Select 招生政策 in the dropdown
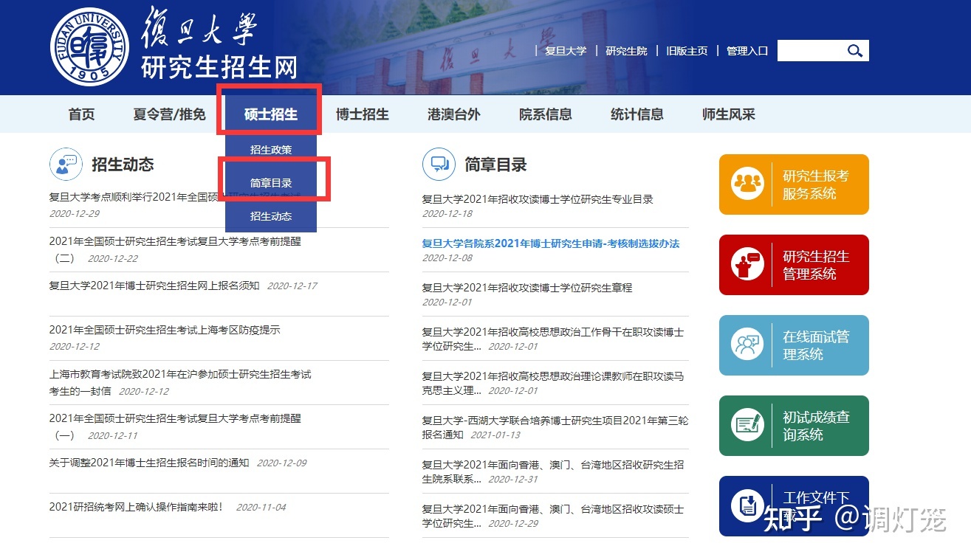Screen dimensions: 971x560 click(x=271, y=150)
